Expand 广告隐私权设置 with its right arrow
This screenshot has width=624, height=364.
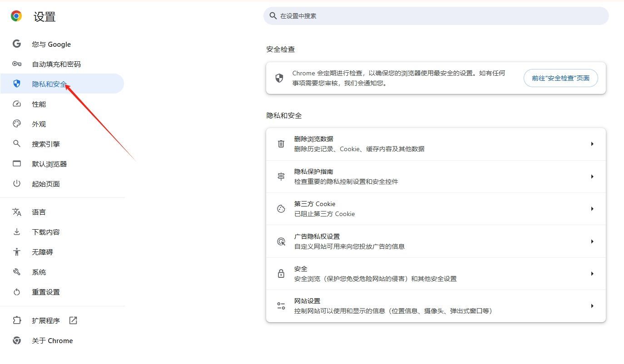coord(592,241)
